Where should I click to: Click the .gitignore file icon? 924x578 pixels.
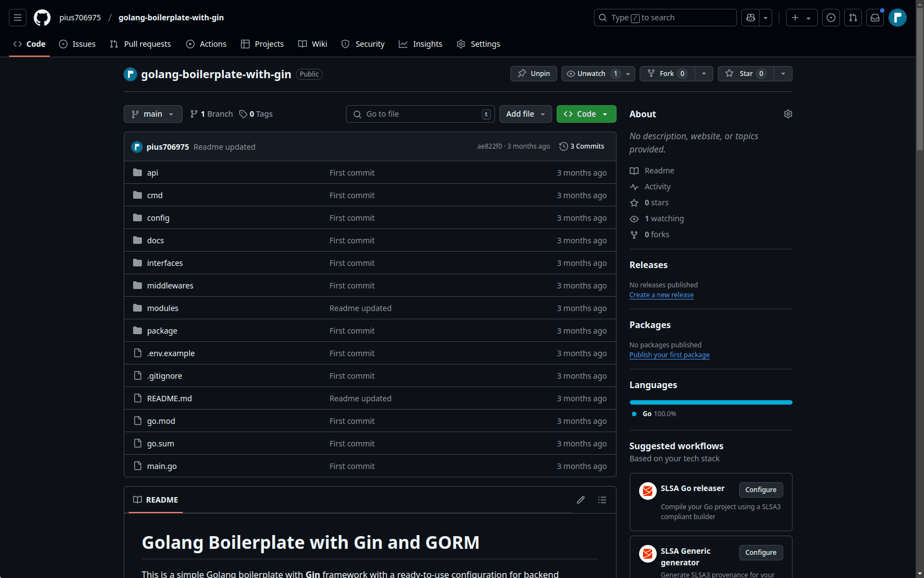coord(137,376)
